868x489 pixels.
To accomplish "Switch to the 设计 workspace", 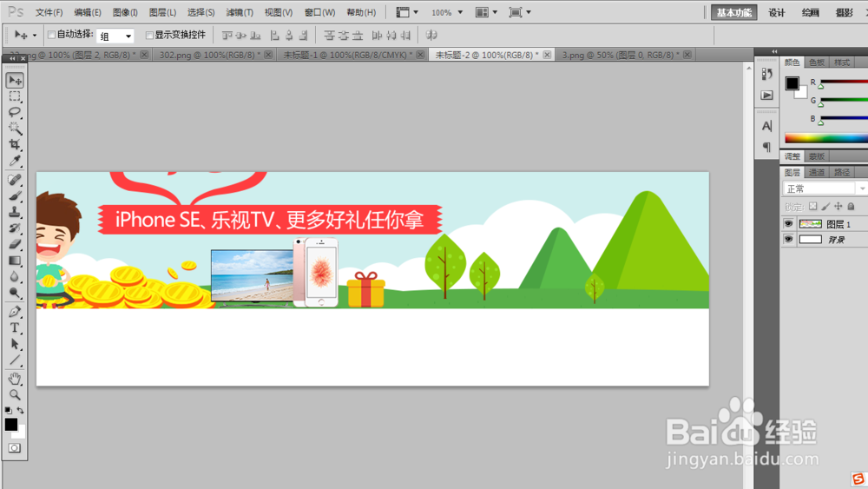I will pos(777,13).
